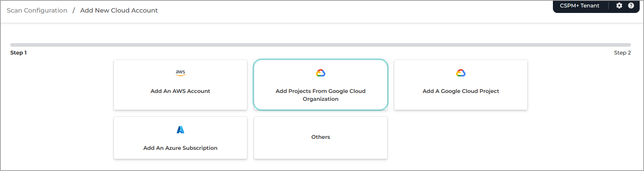Select the Others card
The image size is (644, 171).
(320, 137)
